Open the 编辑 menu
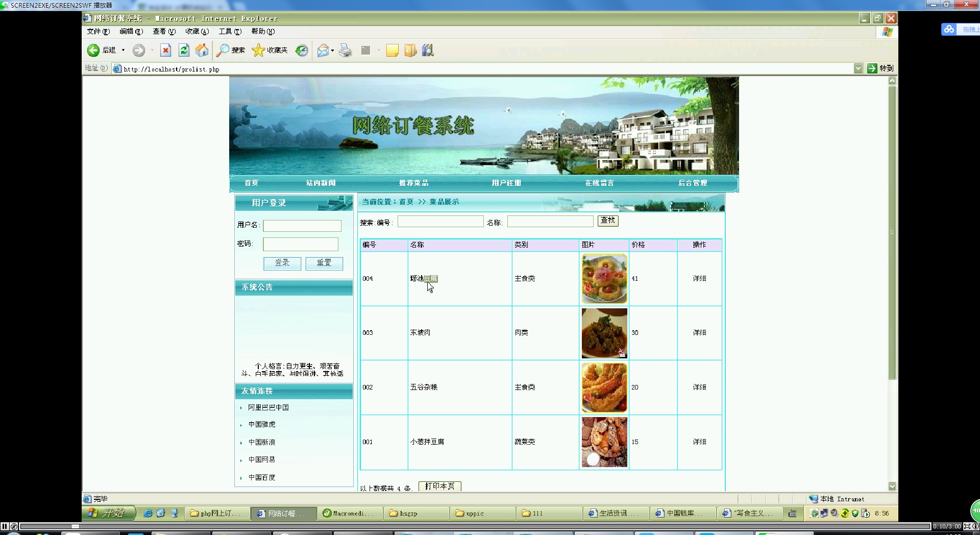 (x=131, y=31)
